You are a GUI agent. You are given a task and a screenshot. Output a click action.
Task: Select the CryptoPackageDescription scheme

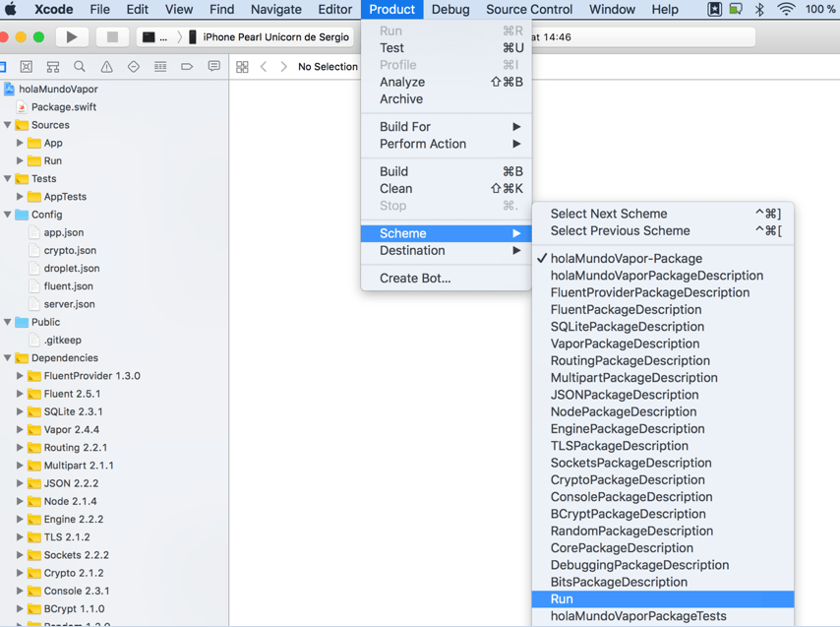tap(663, 480)
